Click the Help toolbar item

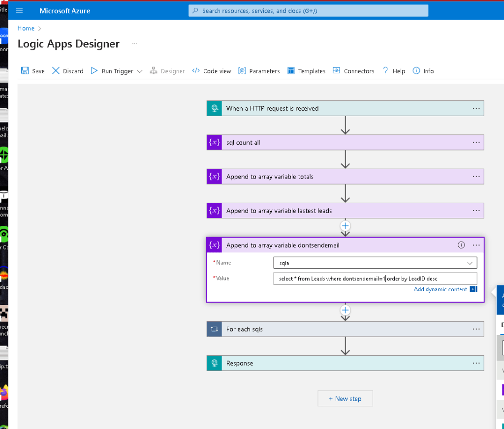click(394, 71)
